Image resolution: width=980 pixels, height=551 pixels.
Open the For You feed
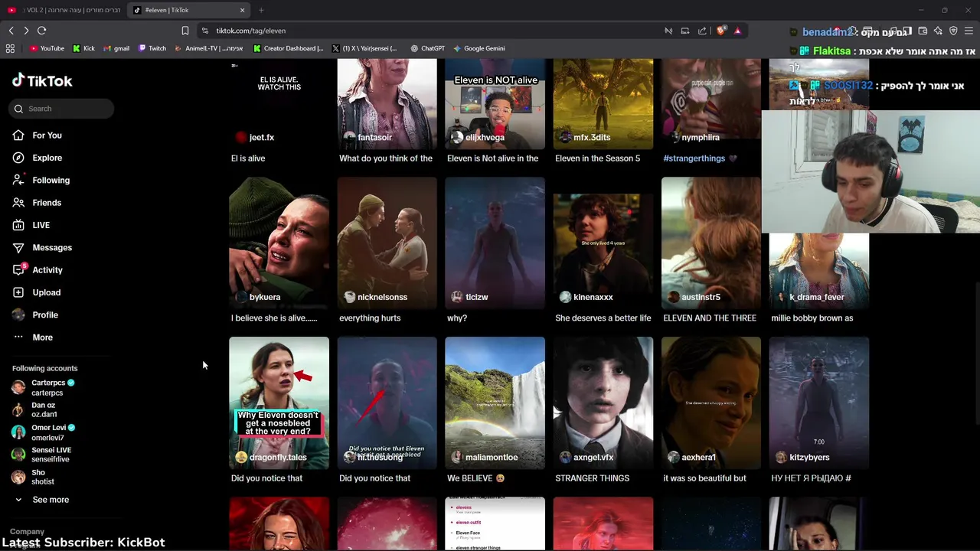37,135
